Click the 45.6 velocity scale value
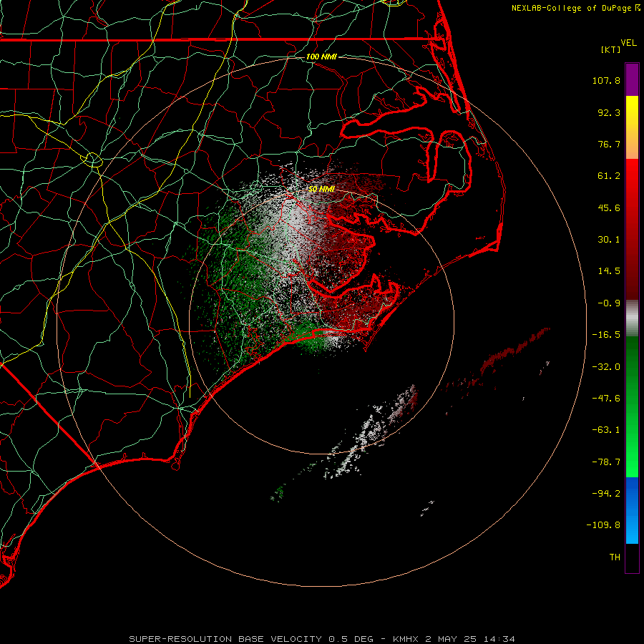 coord(609,208)
